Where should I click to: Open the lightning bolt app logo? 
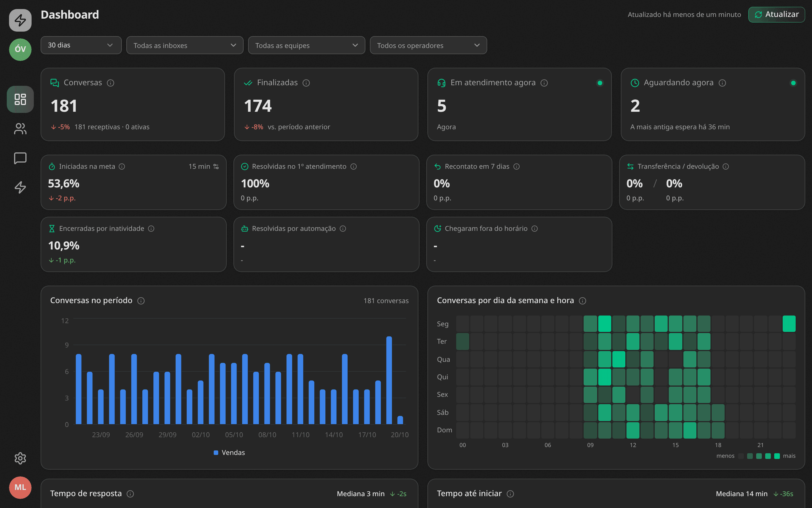pos(20,20)
